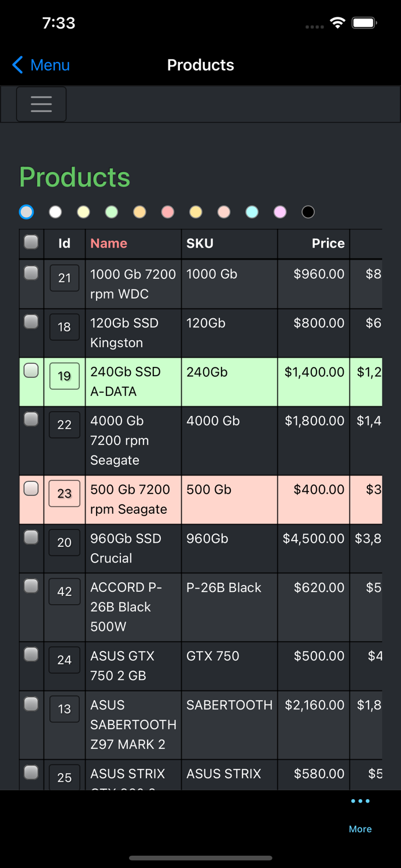Check the 240Gb SSD A-DATA row checkbox

tap(31, 370)
